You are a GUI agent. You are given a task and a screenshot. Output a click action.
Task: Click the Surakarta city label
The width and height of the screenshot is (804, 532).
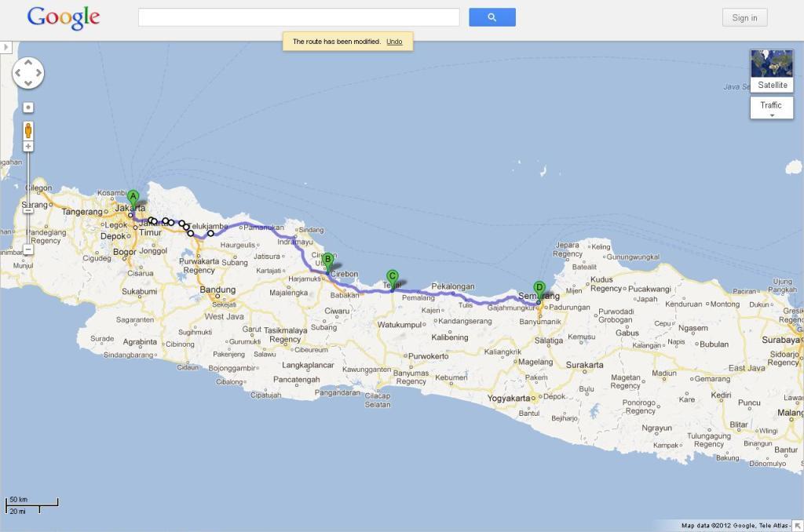point(584,365)
